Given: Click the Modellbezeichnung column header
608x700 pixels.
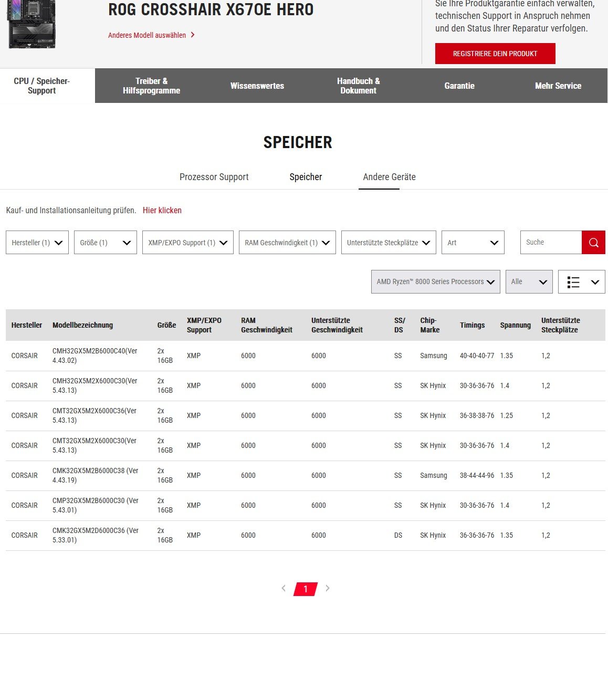Looking at the screenshot, I should (x=82, y=325).
